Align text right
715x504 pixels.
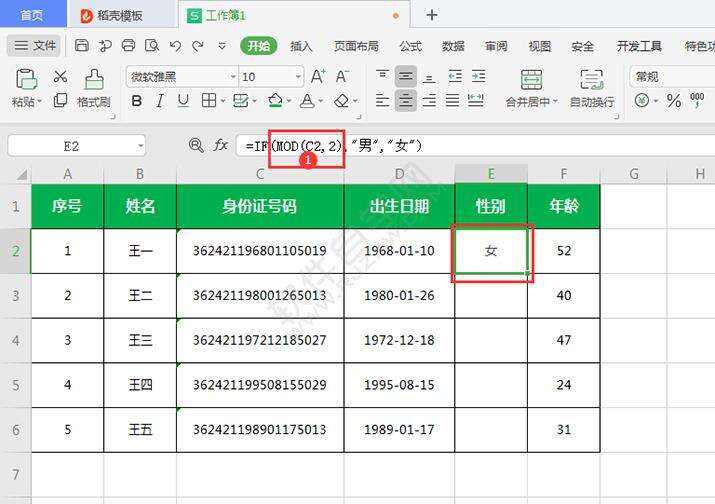[429, 100]
